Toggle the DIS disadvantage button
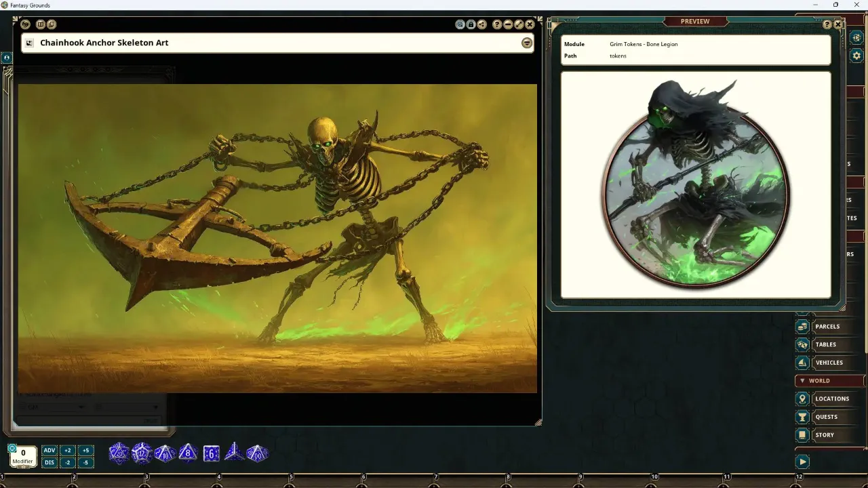 click(x=50, y=463)
